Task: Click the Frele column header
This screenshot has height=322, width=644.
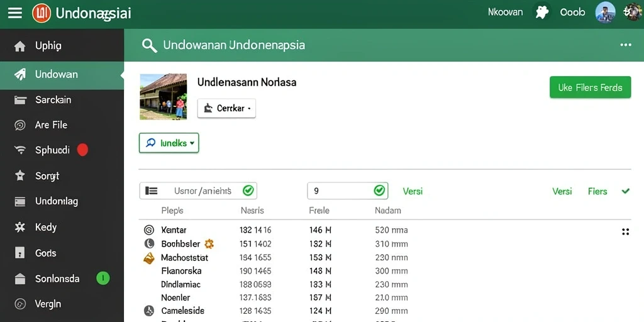Action: pyautogui.click(x=319, y=211)
